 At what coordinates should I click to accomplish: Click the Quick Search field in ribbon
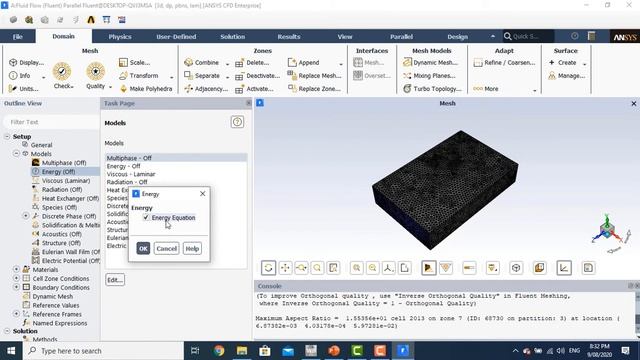coord(528,36)
